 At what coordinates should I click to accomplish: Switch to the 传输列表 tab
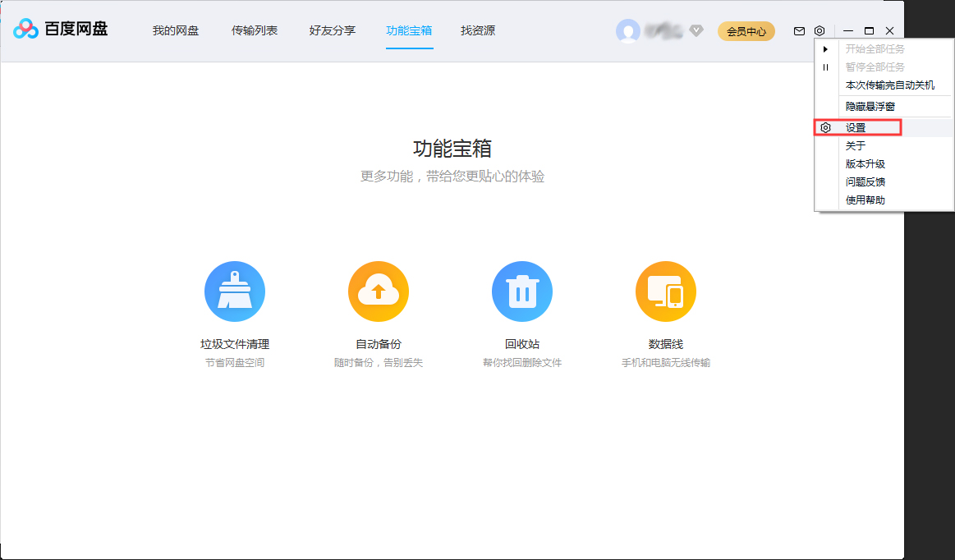pos(255,30)
